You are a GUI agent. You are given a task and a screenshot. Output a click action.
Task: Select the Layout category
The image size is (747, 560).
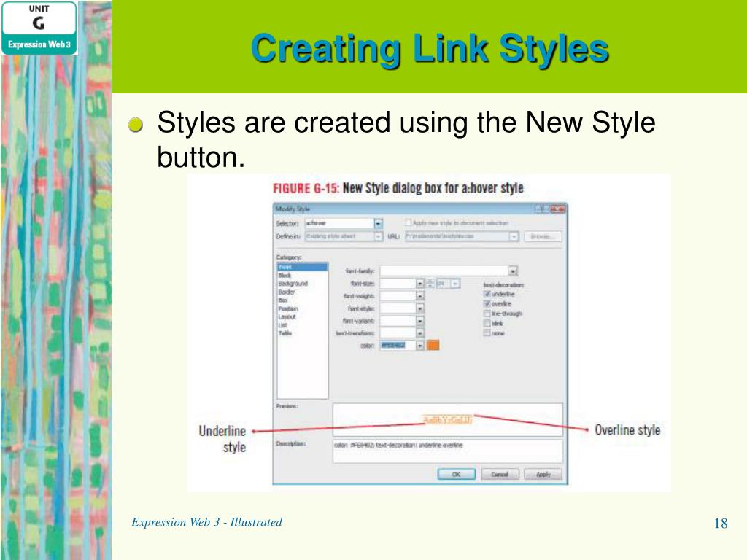click(x=287, y=316)
